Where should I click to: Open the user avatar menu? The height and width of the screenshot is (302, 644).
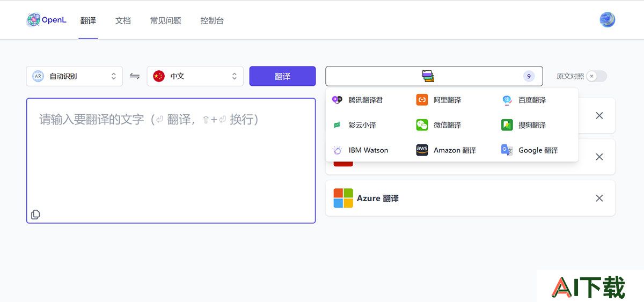608,20
